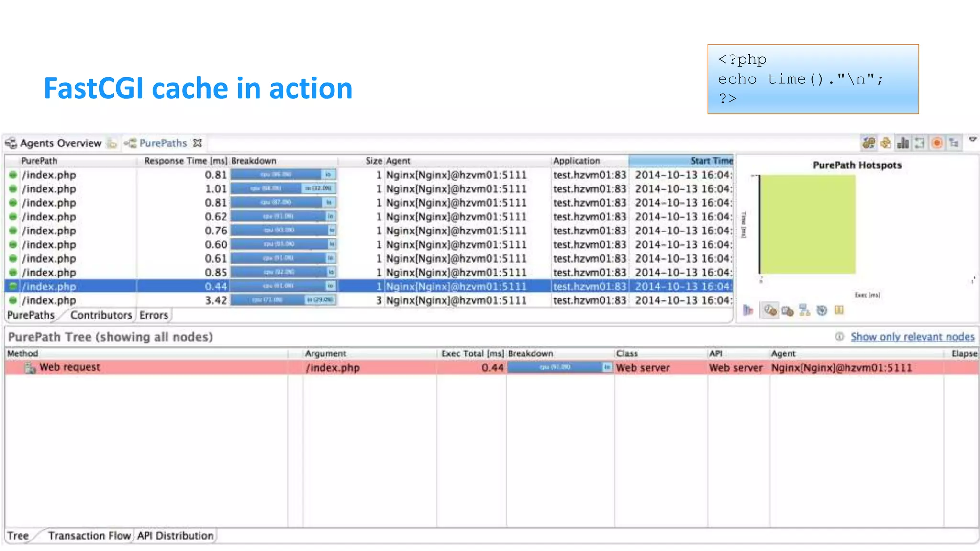Click the PHP code snippet box
This screenshot has width=980, height=551.
pos(813,79)
